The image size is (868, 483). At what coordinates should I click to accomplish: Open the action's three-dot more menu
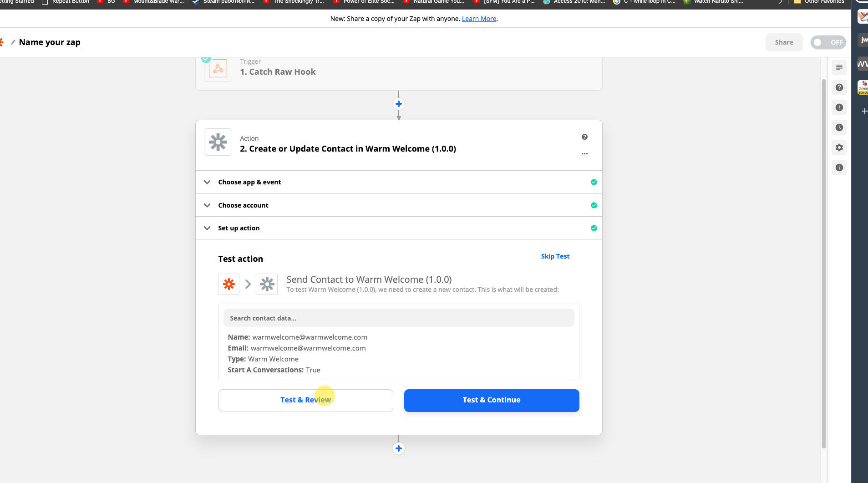[x=584, y=154]
